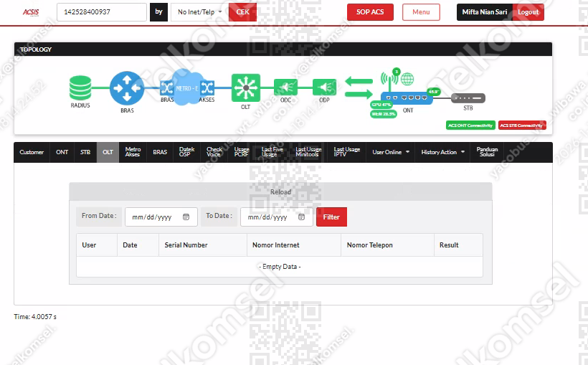Click the Mifta Nian Sari user label
Viewport: 588px width, 365px height.
click(x=485, y=12)
